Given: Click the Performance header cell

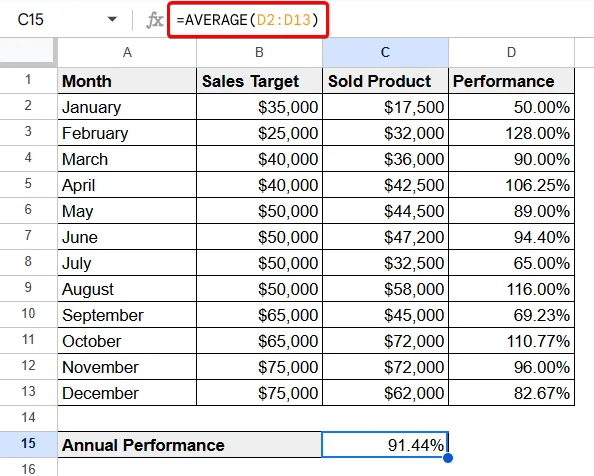Looking at the screenshot, I should tap(511, 81).
